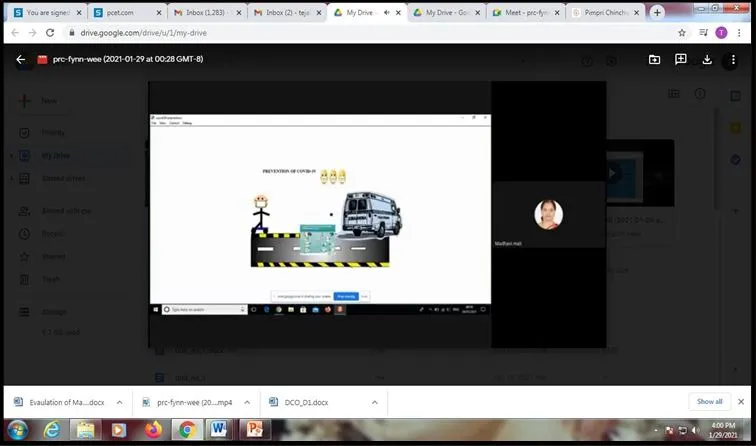This screenshot has height=446, width=756.
Task: Expand options for prc-fynn-wee mp4 download
Action: [x=247, y=402]
